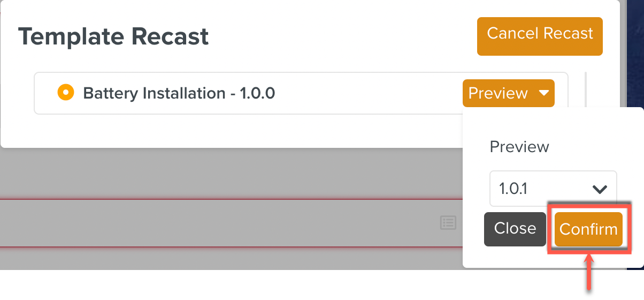This screenshot has height=300, width=644.
Task: Select the Battery Installation radio button
Action: 65,93
